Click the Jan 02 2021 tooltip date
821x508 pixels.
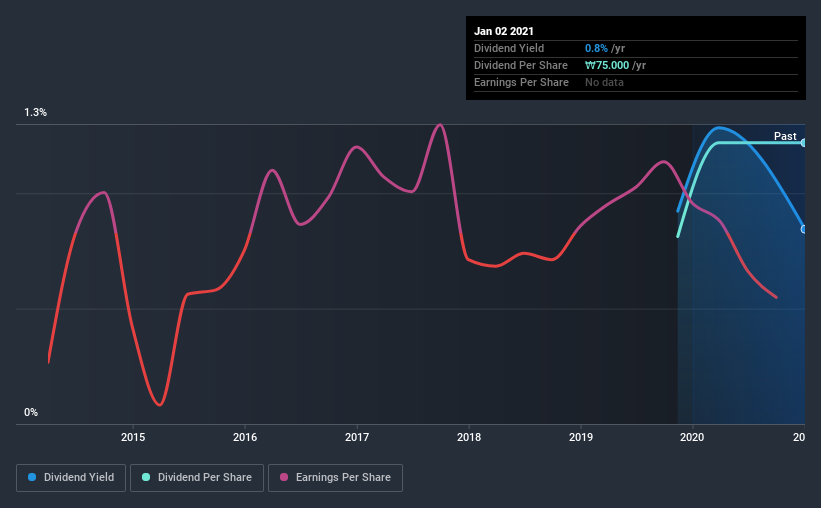pos(504,31)
